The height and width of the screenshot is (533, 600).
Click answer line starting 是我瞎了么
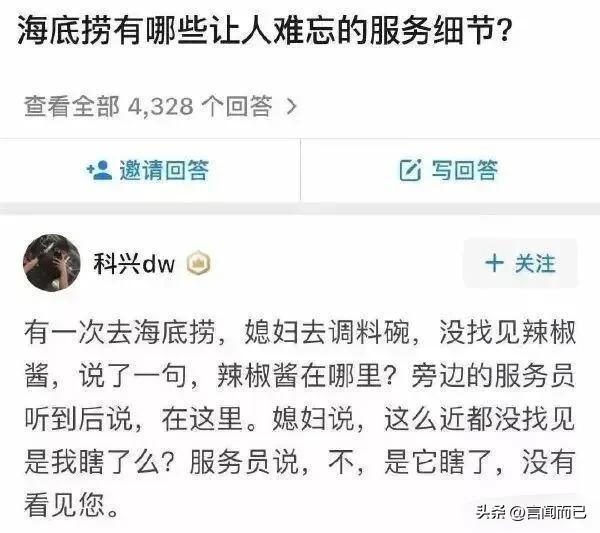click(300, 462)
